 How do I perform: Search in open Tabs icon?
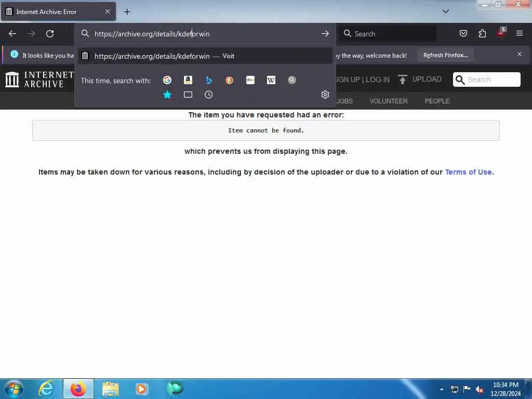click(x=188, y=95)
